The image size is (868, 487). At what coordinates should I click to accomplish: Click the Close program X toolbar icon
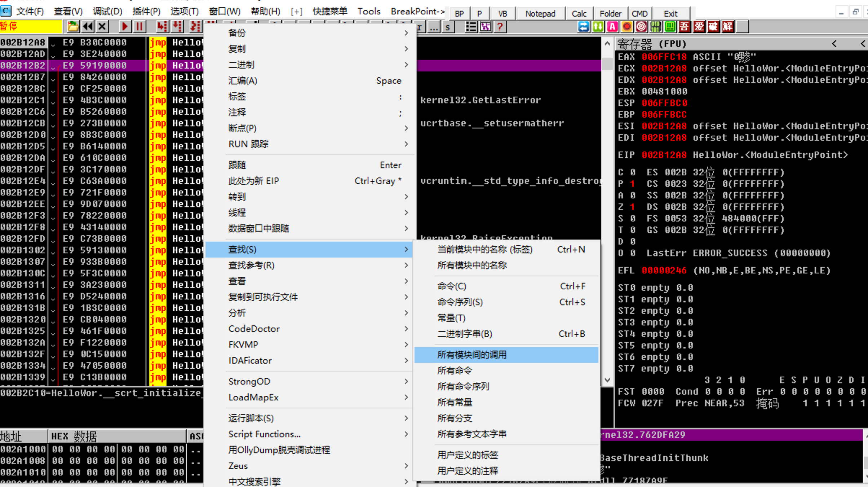click(102, 27)
